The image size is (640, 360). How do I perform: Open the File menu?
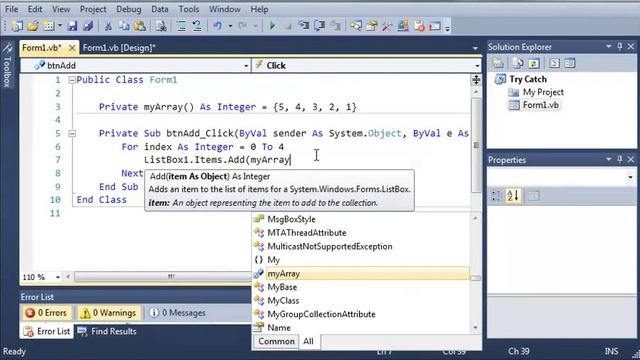(x=11, y=9)
